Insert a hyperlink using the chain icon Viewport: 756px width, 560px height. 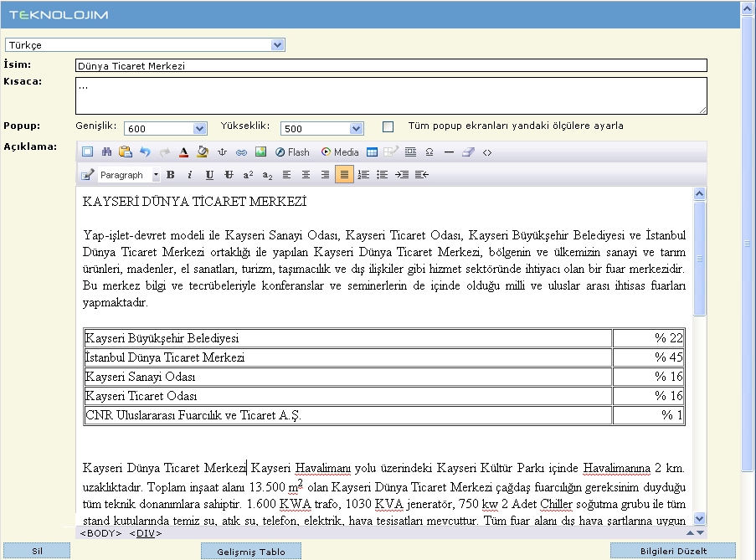[x=241, y=152]
